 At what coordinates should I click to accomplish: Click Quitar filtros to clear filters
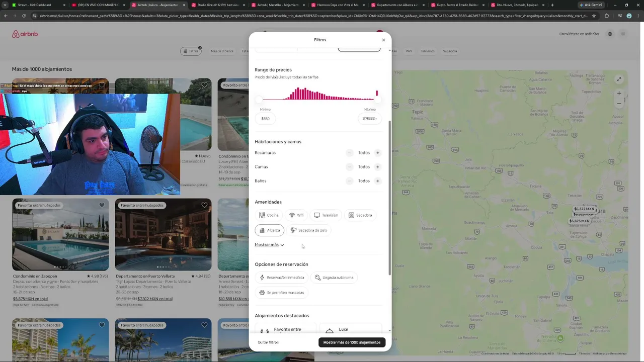pyautogui.click(x=268, y=342)
